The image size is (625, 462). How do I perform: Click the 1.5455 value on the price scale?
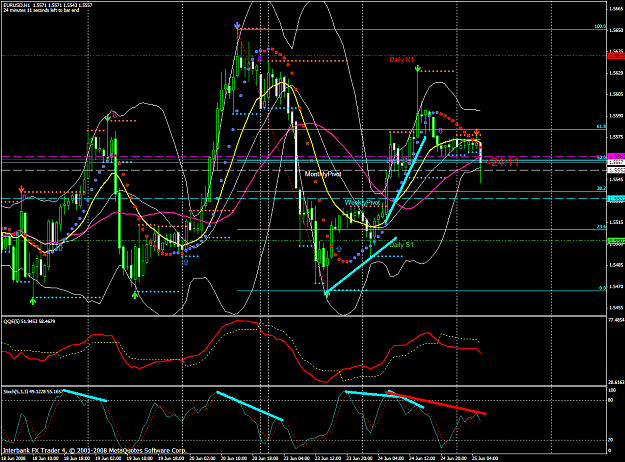pos(617,308)
